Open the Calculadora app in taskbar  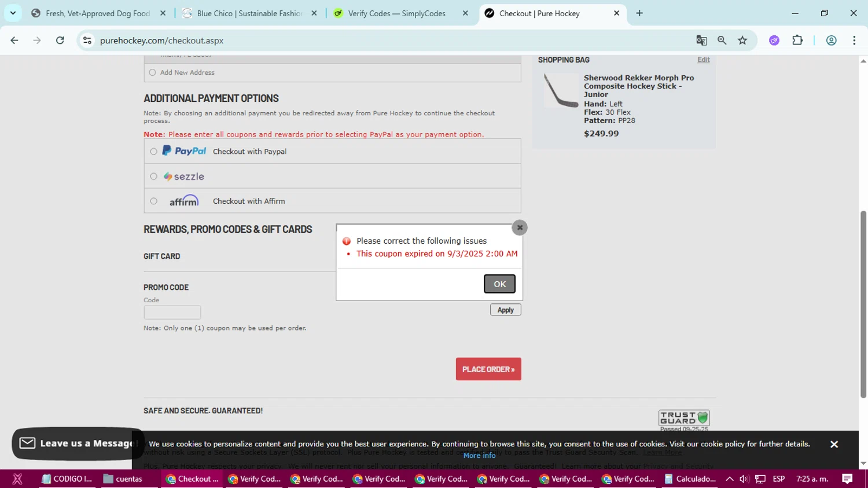pos(690,479)
